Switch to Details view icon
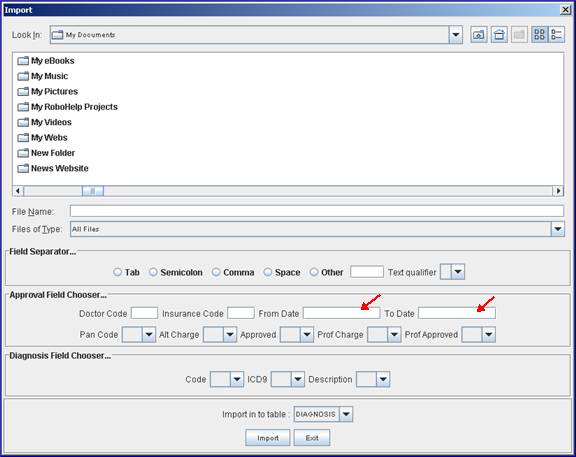The image size is (576, 457). coord(557,35)
